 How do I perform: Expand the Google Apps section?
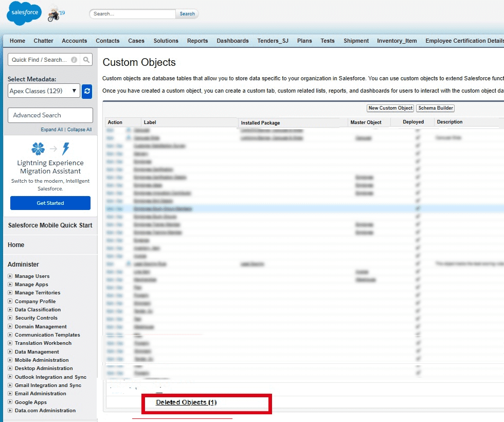[10, 402]
